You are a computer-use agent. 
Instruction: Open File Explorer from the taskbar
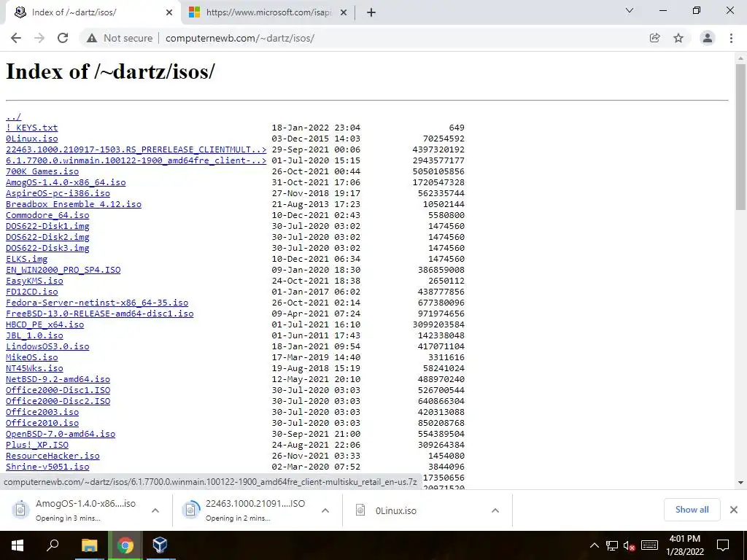[x=89, y=545]
